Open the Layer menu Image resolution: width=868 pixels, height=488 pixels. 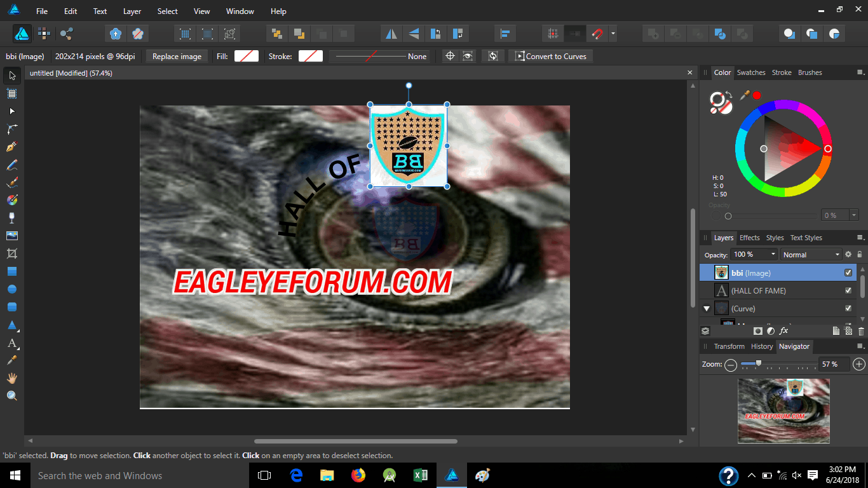pyautogui.click(x=132, y=11)
